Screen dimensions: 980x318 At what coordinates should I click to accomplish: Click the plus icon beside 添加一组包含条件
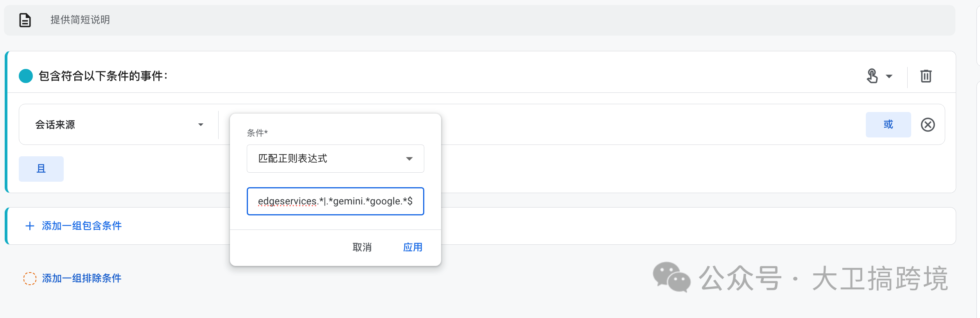(30, 226)
